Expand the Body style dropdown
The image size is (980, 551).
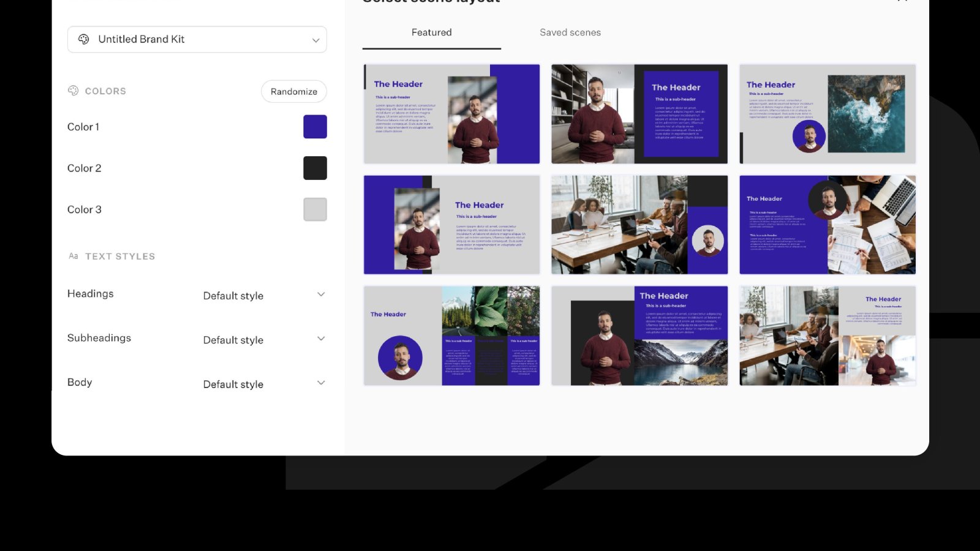tap(263, 384)
